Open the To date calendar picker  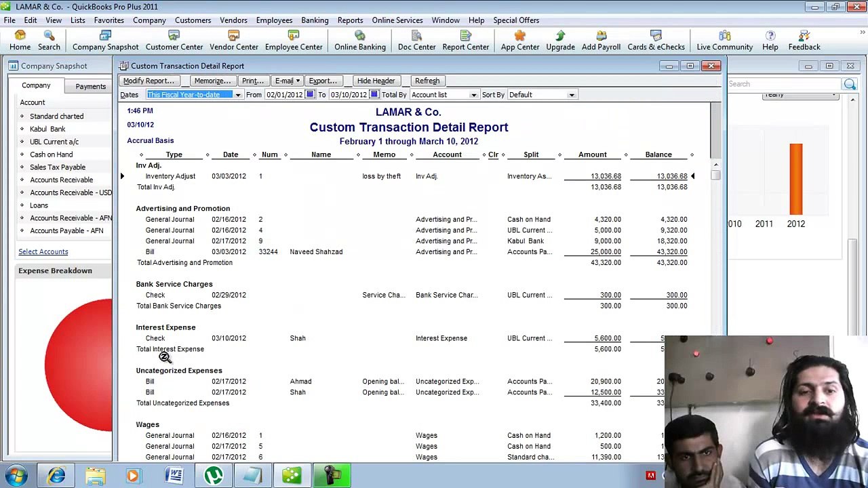[x=374, y=95]
